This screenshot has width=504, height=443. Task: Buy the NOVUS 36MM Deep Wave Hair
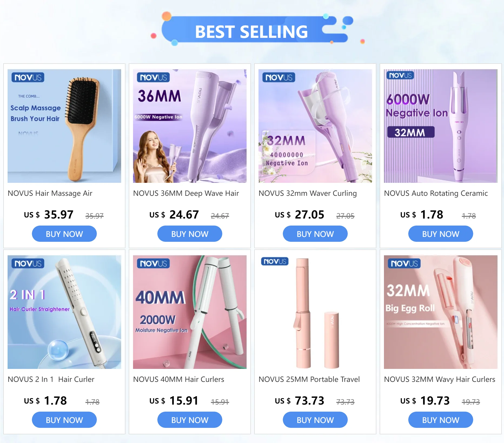[x=190, y=234]
